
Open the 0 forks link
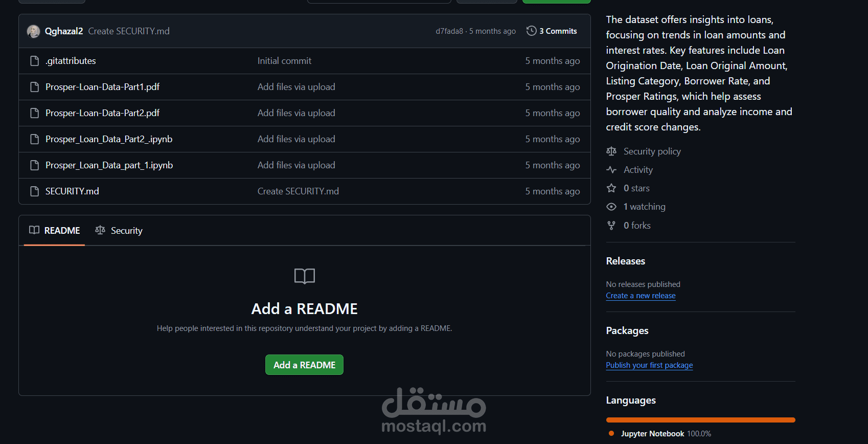coord(637,226)
